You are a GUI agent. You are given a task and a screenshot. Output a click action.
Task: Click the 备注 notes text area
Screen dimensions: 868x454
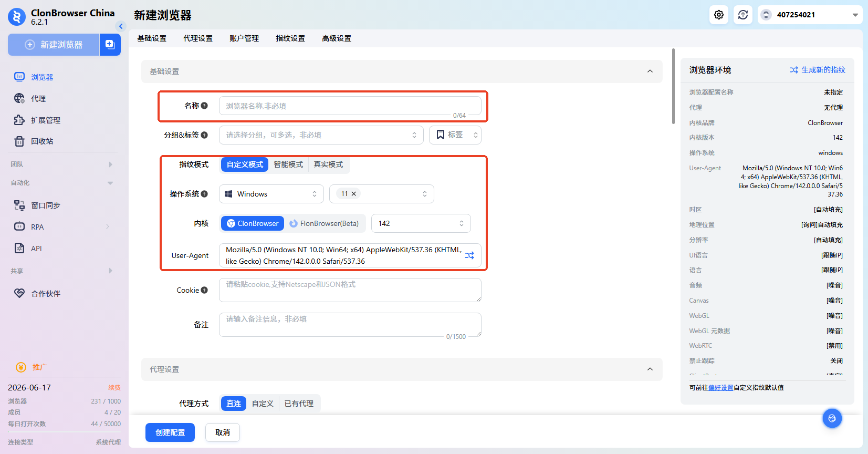point(350,325)
